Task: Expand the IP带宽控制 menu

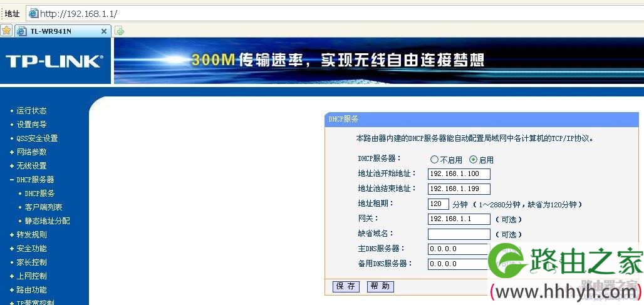Action: (35, 302)
